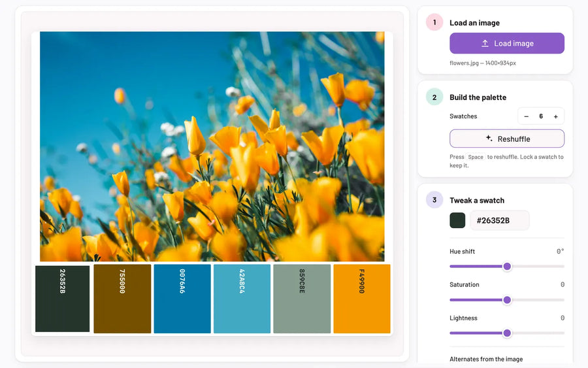Decrease swatch count with minus button
588x368 pixels.
[x=526, y=116]
